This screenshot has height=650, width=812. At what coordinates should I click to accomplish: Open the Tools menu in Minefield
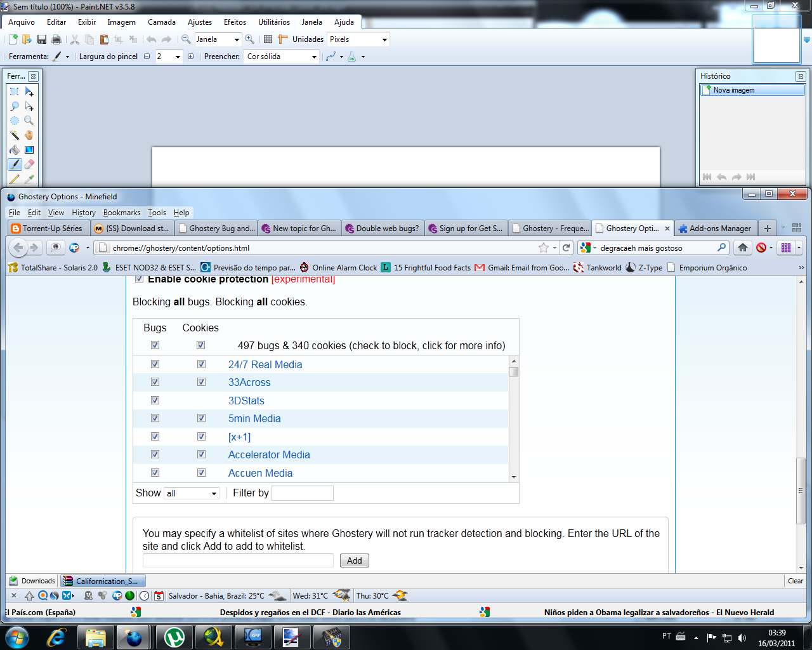pyautogui.click(x=157, y=213)
